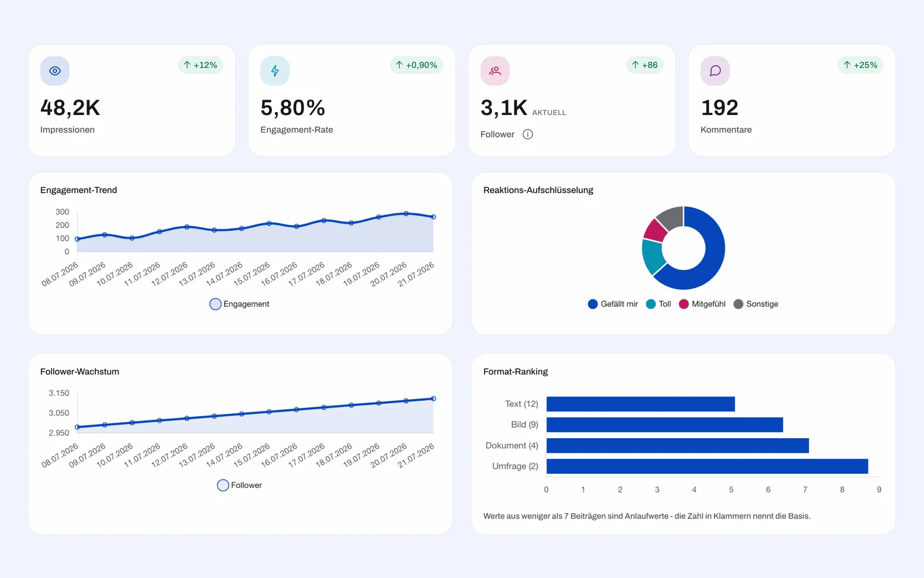This screenshot has width=924, height=578.
Task: Click the people icon on Follower card
Action: point(495,71)
